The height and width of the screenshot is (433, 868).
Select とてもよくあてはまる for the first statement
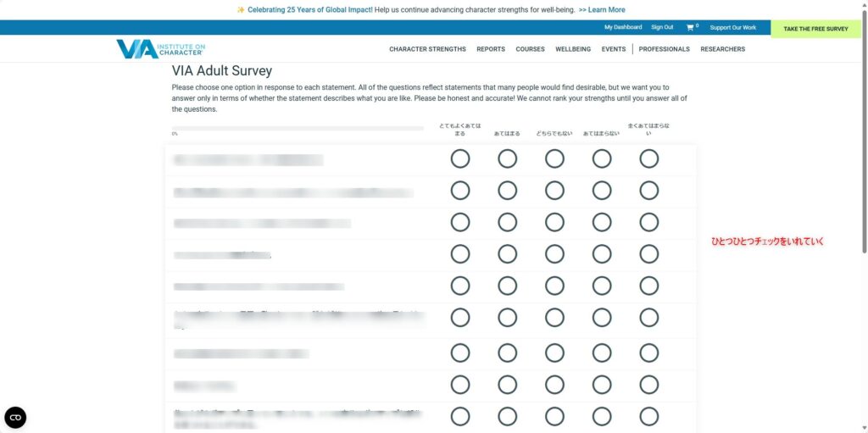(460, 159)
